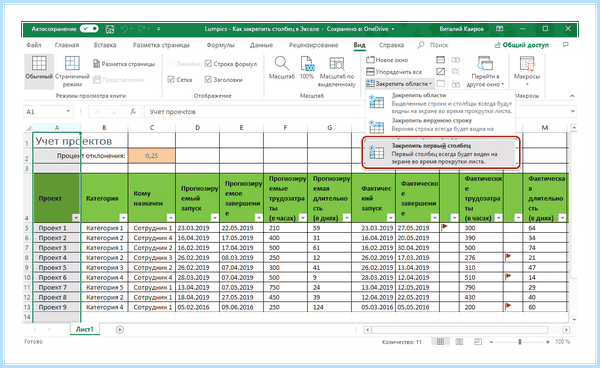Image resolution: width=600 pixels, height=368 pixels.
Task: Click the zoom in plus button
Action: point(548,342)
